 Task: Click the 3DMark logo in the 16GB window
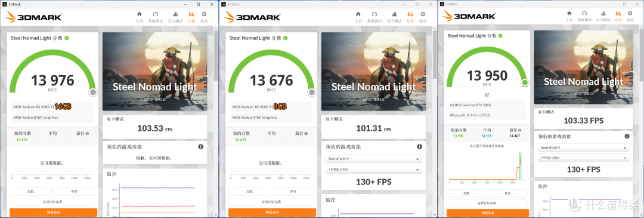click(x=33, y=17)
